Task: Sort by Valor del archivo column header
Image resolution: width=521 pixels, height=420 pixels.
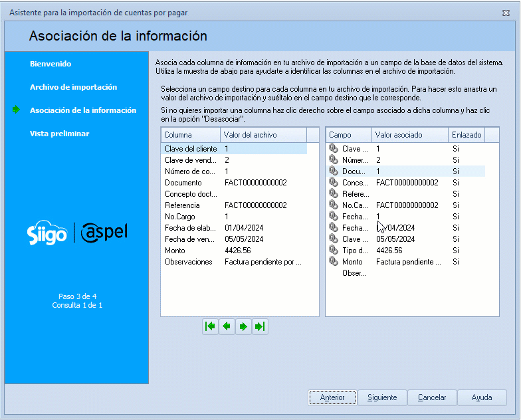Action: coord(262,135)
